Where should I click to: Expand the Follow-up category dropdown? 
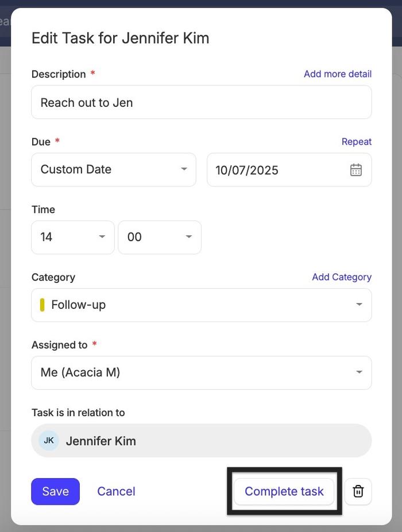pyautogui.click(x=201, y=305)
